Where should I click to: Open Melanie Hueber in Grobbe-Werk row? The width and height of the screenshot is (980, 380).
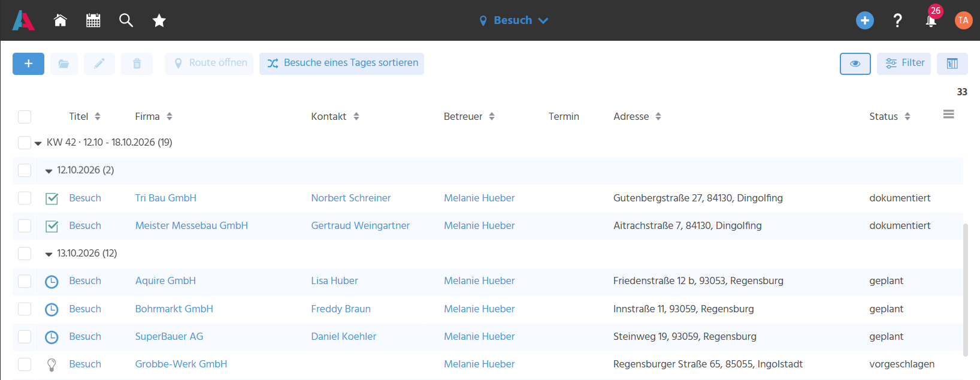479,364
